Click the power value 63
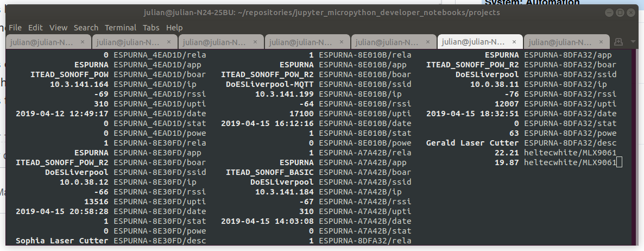This screenshot has height=251, width=644. pos(514,133)
